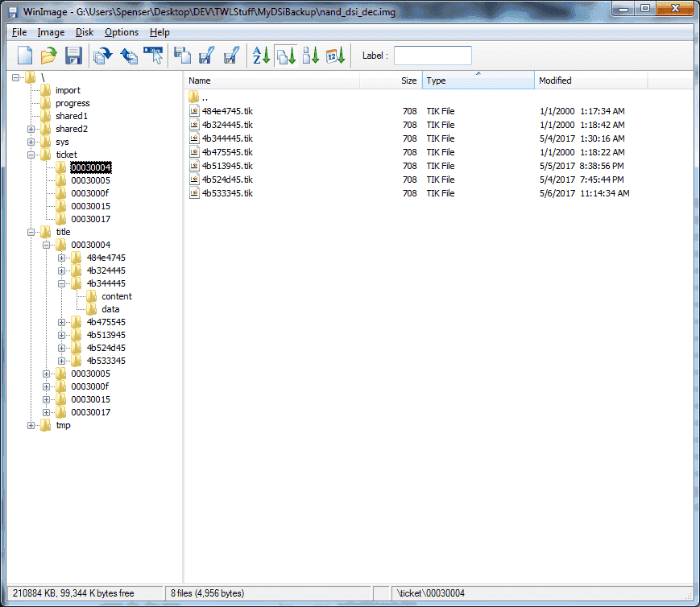The image size is (700, 607).
Task: Expand the shared2 folder
Action: pos(31,129)
